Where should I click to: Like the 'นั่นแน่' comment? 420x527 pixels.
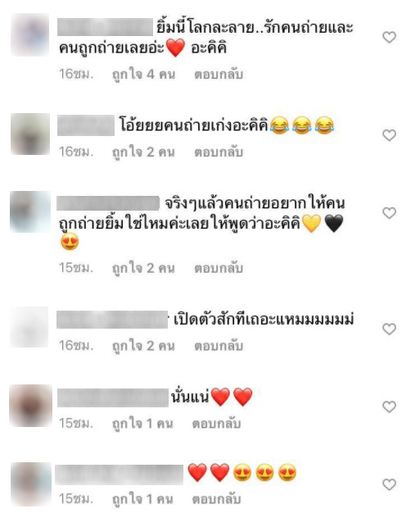[389, 407]
